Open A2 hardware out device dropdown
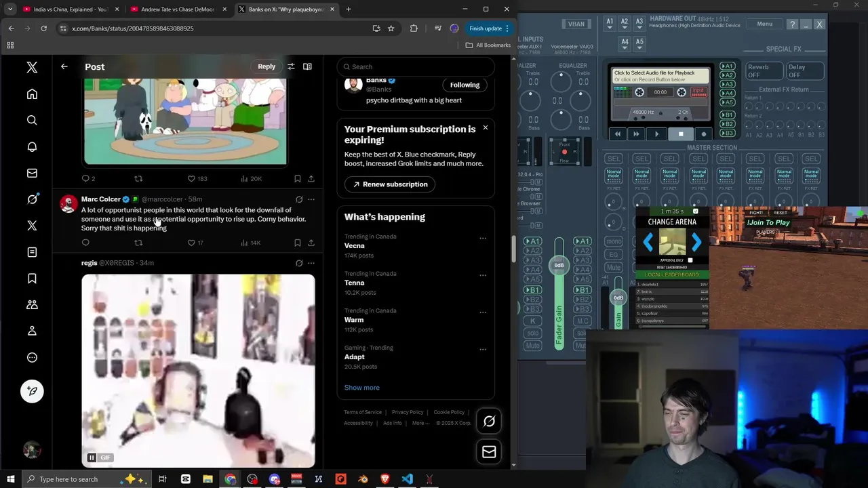868x488 pixels. pos(625,23)
